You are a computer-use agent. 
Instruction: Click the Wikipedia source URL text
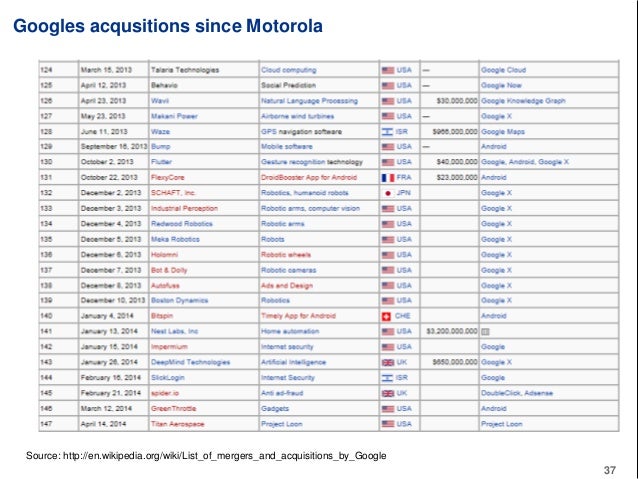point(225,456)
